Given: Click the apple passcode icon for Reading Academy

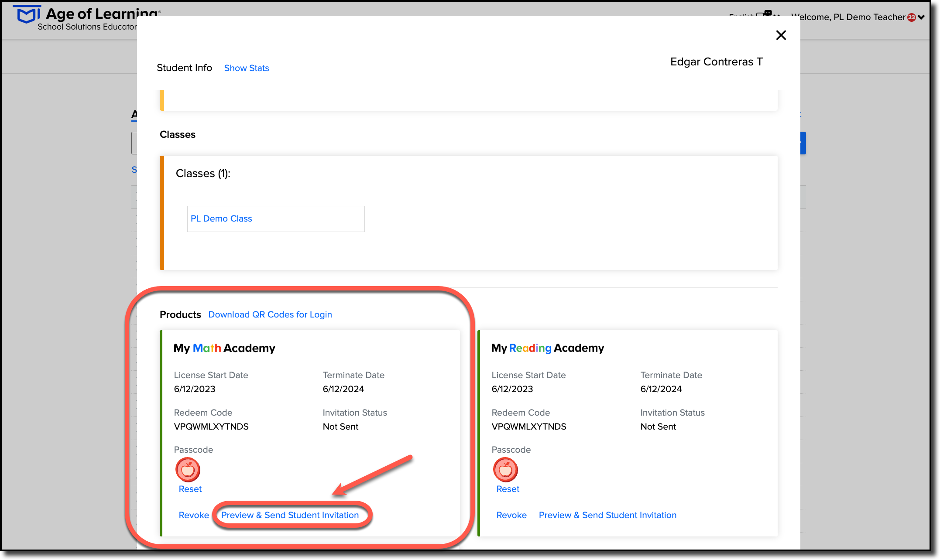Looking at the screenshot, I should [505, 470].
